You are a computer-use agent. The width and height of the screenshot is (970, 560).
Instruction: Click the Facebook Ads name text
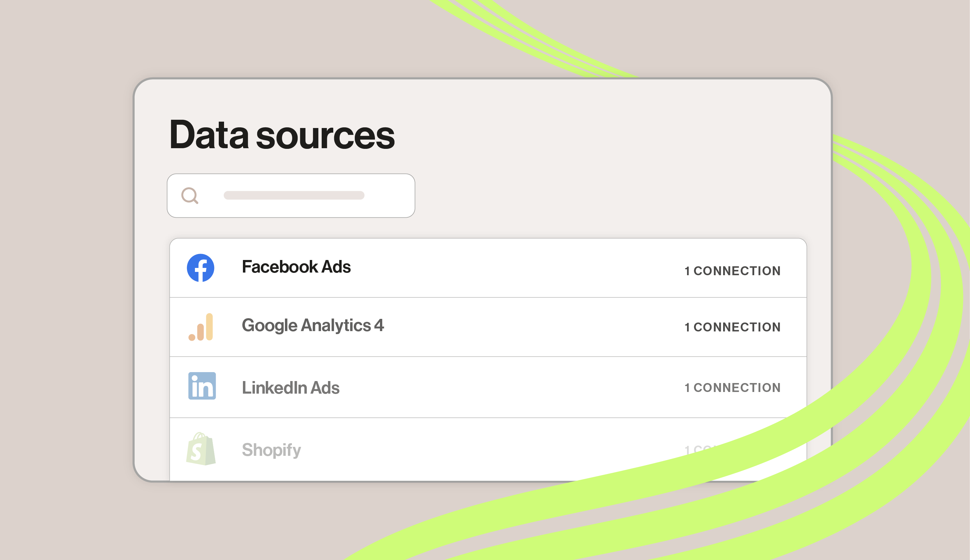click(x=296, y=267)
